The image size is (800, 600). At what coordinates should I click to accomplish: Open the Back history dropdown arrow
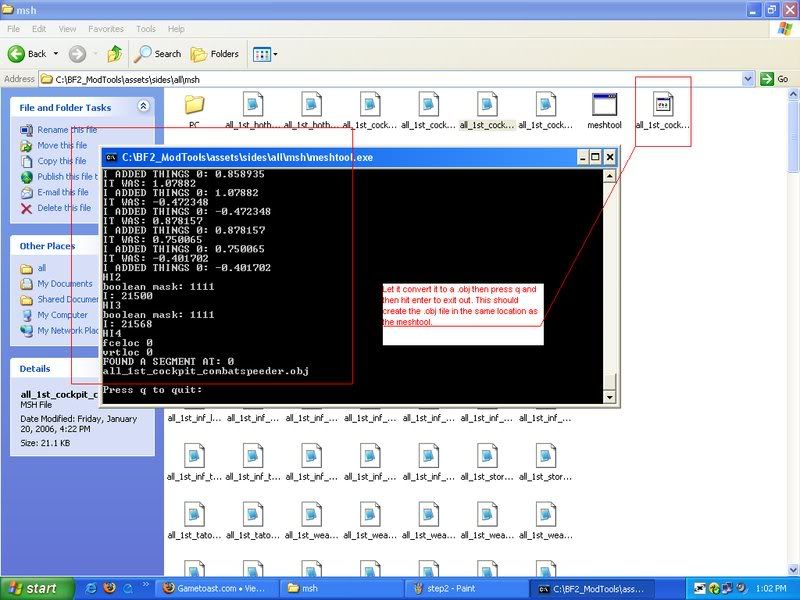coord(56,54)
